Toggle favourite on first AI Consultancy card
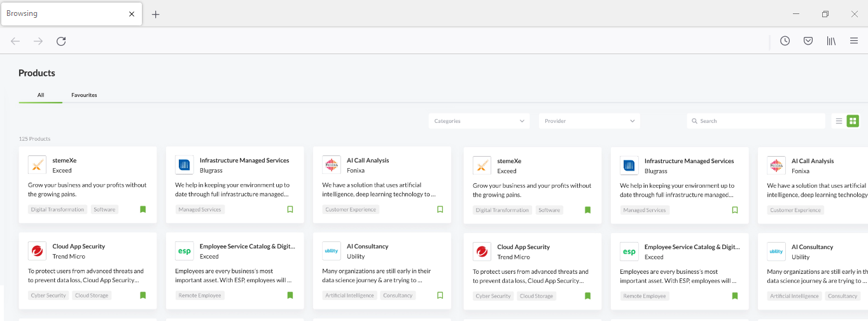Viewport: 868px width, 321px height. [x=440, y=295]
